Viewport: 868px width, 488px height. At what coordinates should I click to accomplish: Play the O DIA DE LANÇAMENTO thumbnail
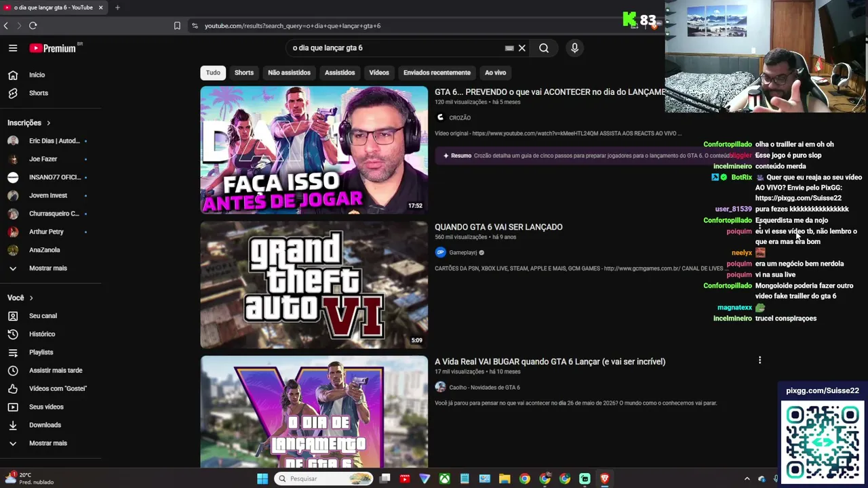tap(314, 412)
